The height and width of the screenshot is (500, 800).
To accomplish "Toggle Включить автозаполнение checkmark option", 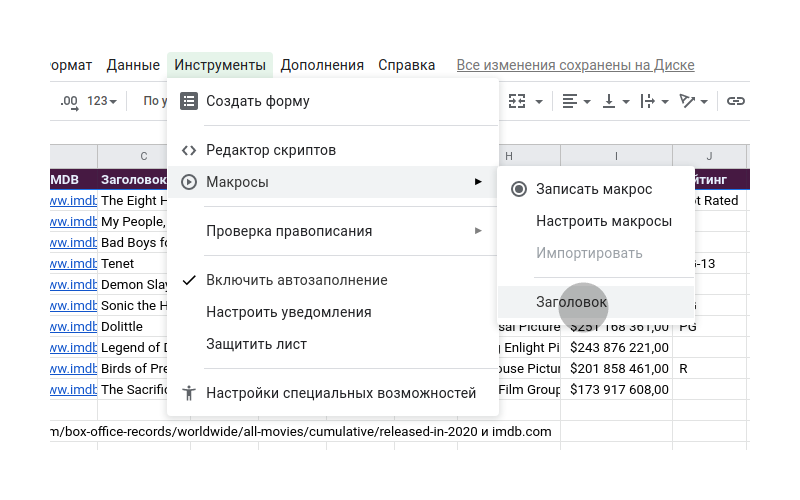I will coord(296,280).
